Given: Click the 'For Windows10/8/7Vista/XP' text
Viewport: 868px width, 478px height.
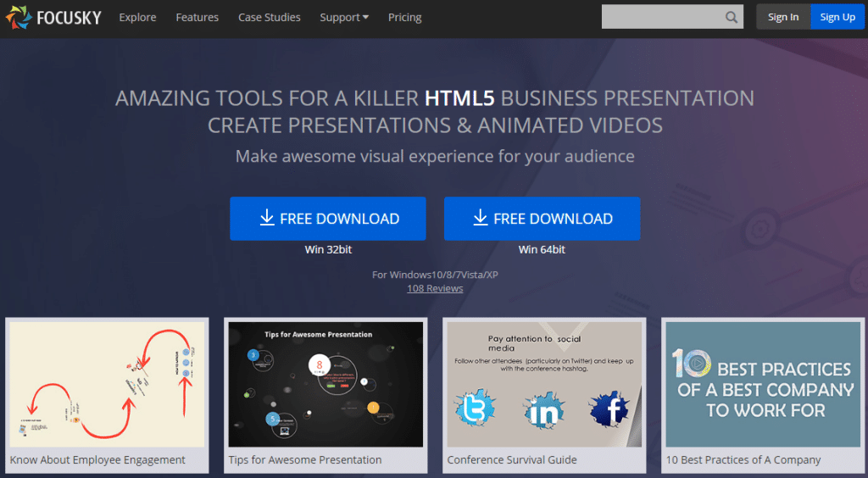Looking at the screenshot, I should tap(435, 275).
